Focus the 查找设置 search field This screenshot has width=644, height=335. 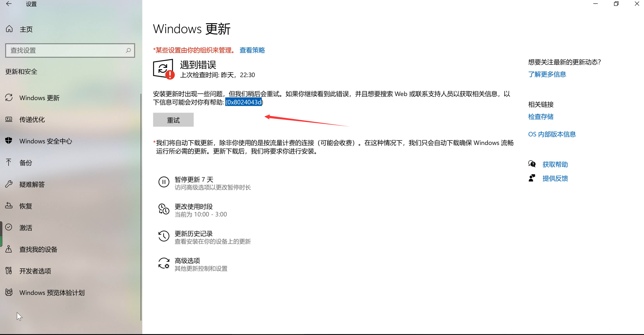70,50
